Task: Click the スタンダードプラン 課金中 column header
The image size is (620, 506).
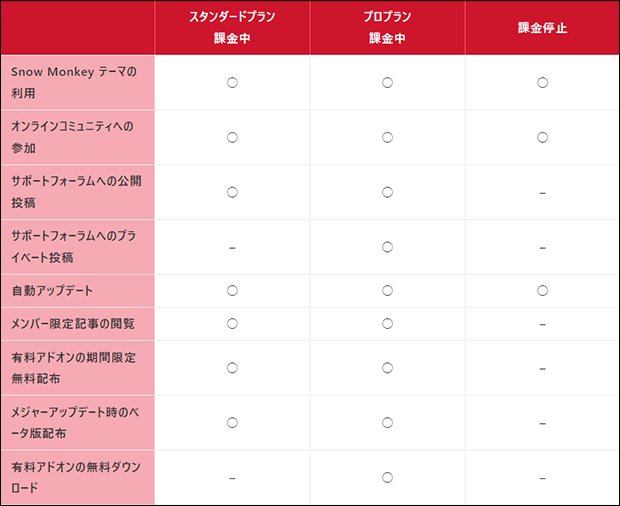Action: [x=232, y=28]
